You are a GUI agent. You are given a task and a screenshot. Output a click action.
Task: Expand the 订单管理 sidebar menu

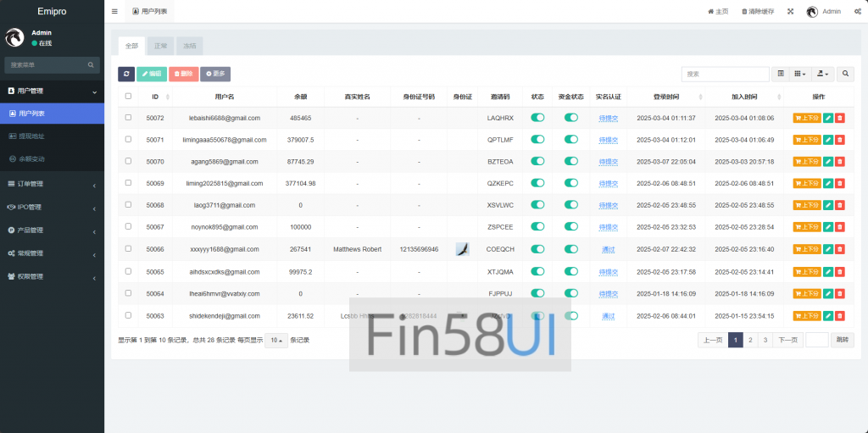[51, 184]
